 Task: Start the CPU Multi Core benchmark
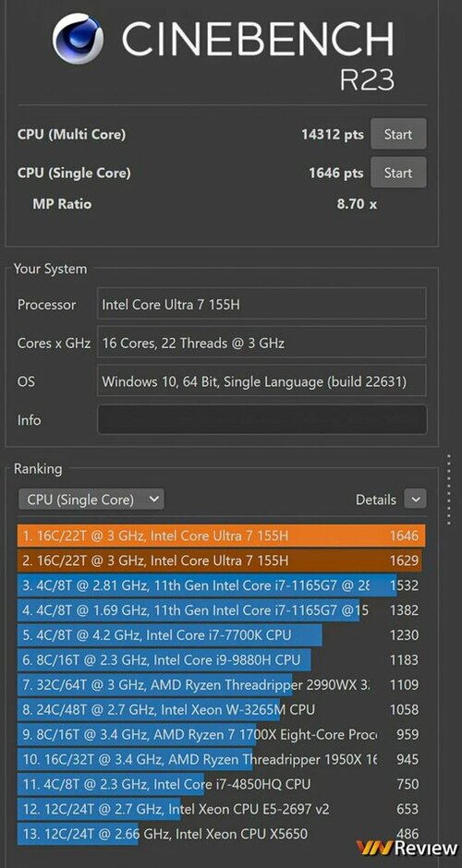[x=398, y=134]
